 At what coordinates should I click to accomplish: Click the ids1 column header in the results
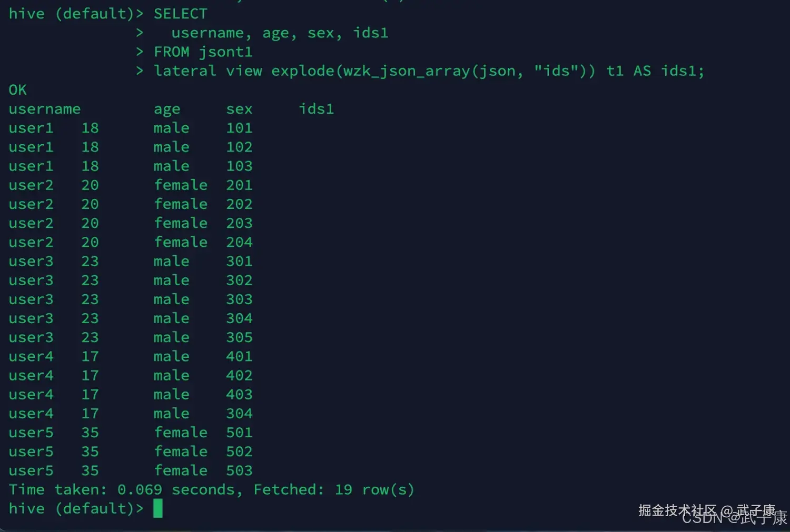click(316, 109)
